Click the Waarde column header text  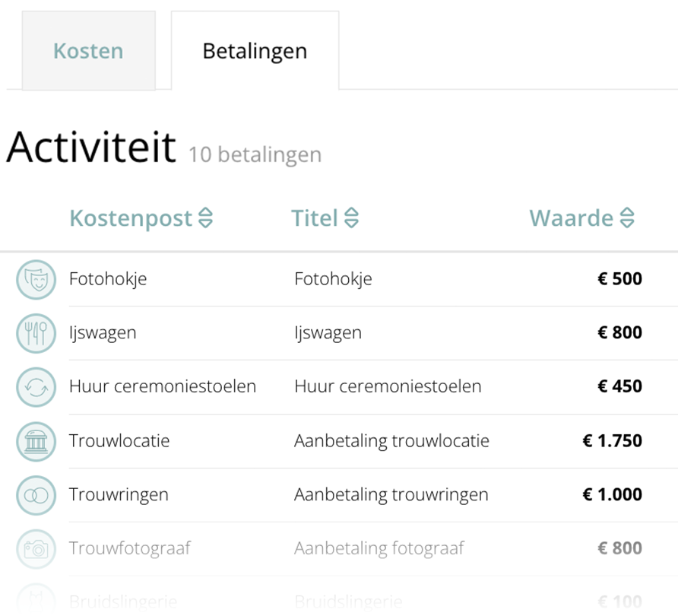571,219
